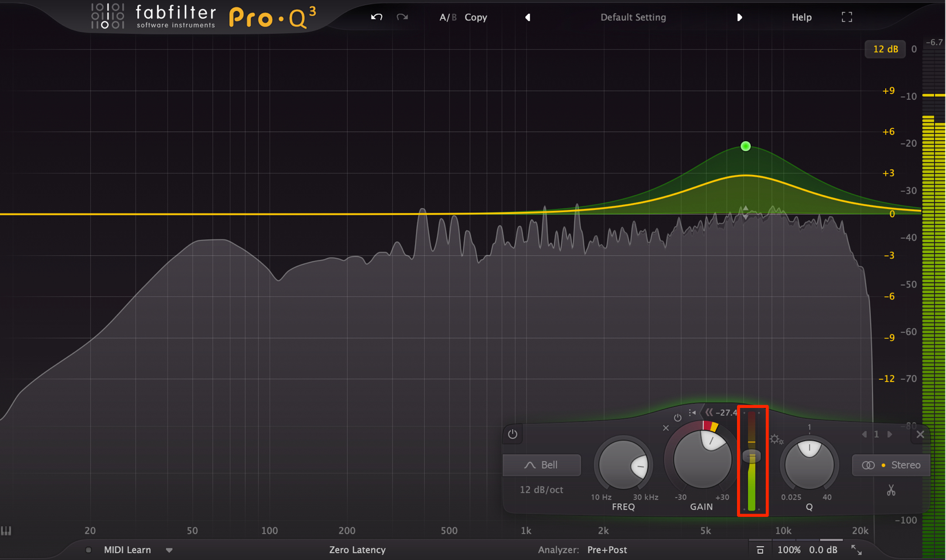
Task: Open the 12 dB/oct slope selector
Action: click(x=541, y=489)
